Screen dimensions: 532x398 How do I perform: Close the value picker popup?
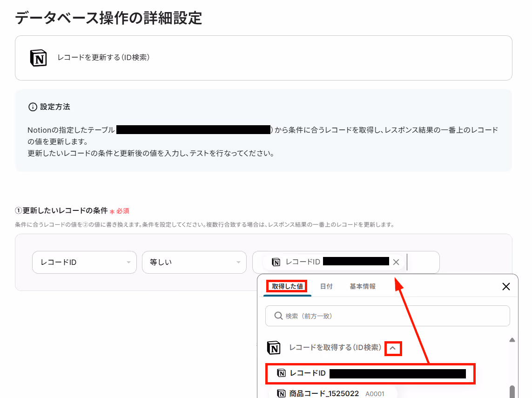[x=506, y=287]
